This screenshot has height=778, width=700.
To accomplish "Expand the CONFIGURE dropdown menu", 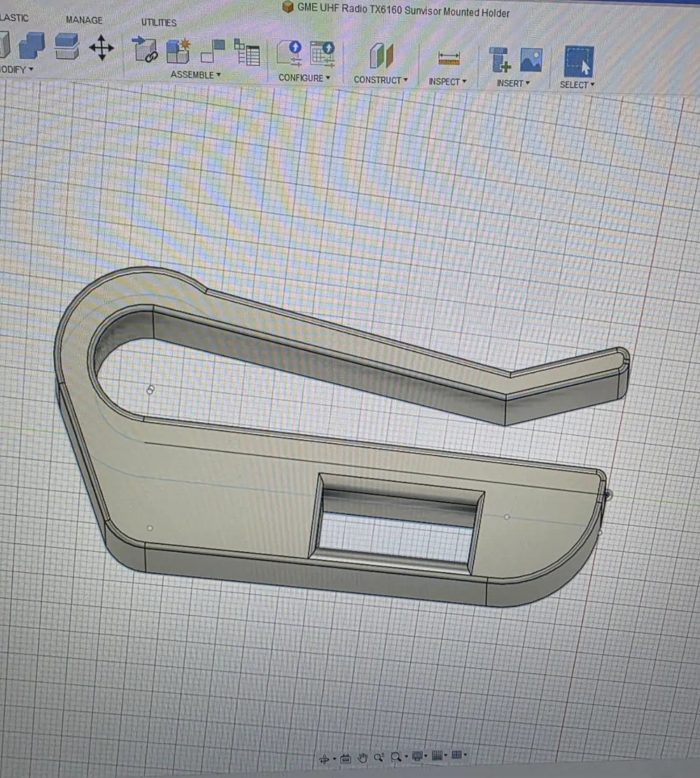I will (x=304, y=78).
